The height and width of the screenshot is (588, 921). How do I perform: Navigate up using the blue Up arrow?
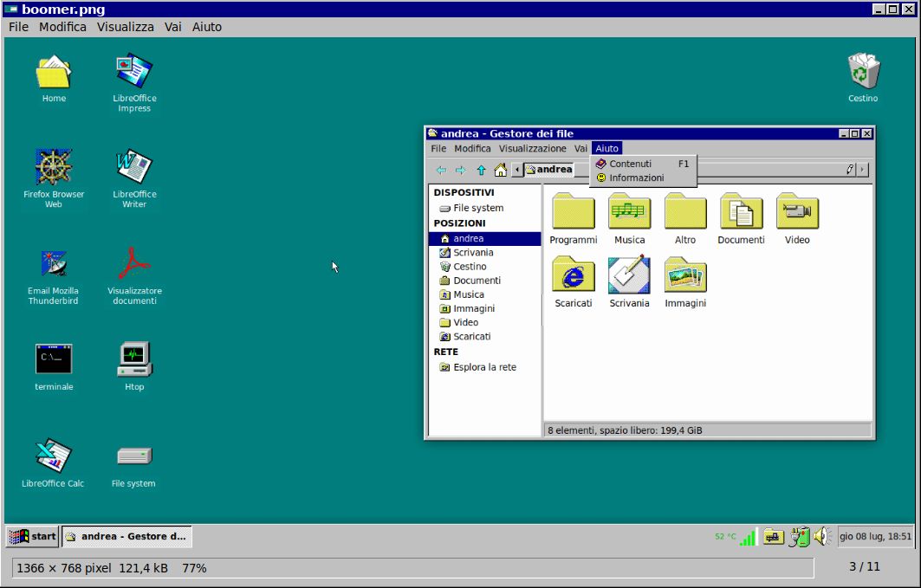(x=481, y=170)
